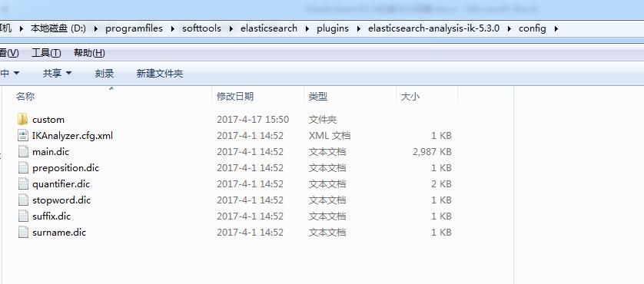
Task: Select the main.dic file icon
Action: 23,151
